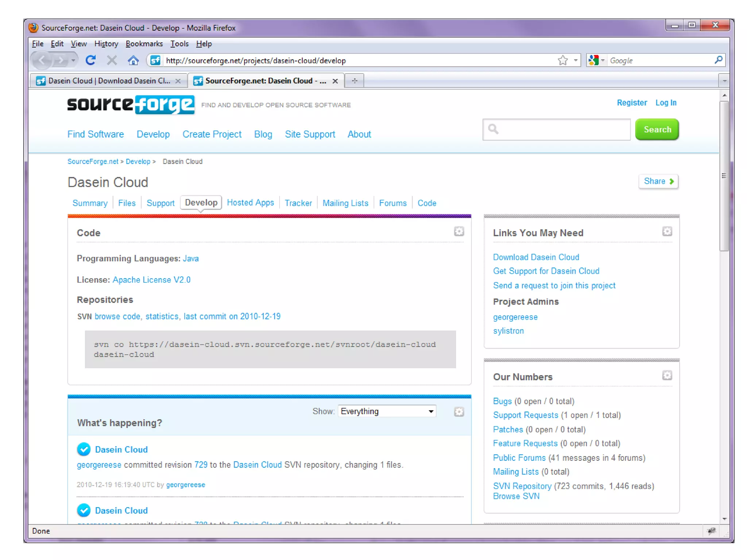
Task: Expand the URL bar history dropdown arrow
Action: [576, 60]
